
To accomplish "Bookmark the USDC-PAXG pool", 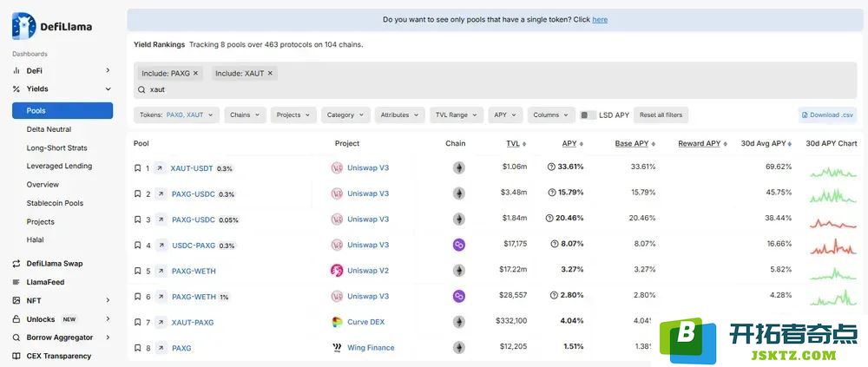I will pyautogui.click(x=137, y=246).
